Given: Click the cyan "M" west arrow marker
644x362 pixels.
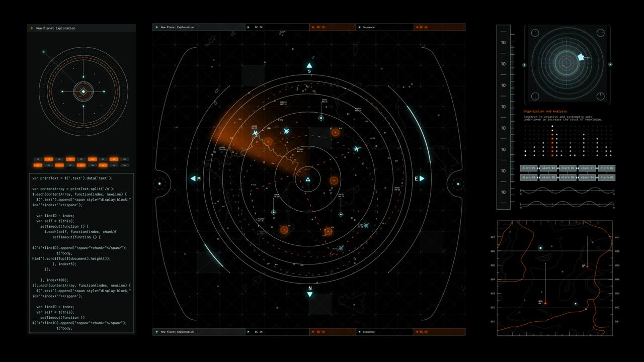Looking at the screenshot, I should [x=194, y=177].
